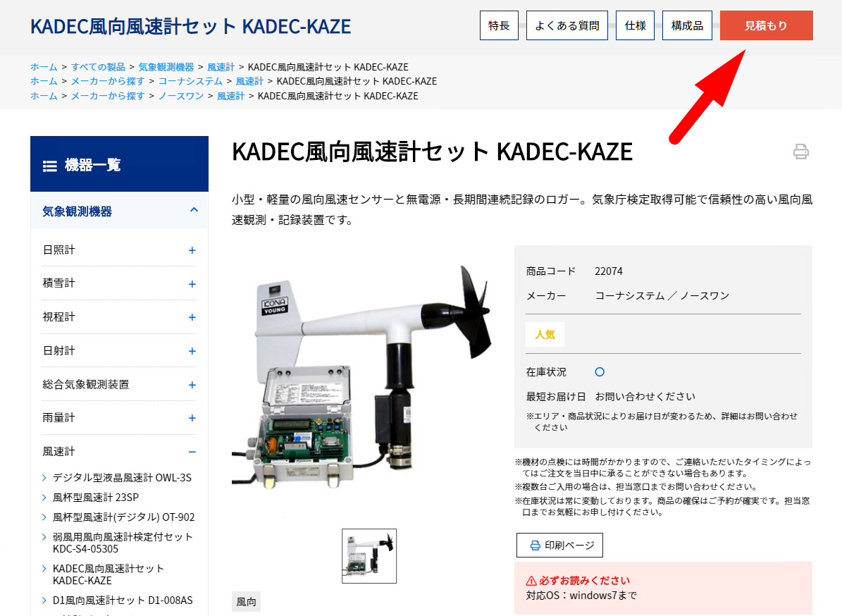Click the list icon in the 機器一覧 header
Screen dimensions: 842x616
[x=49, y=164]
